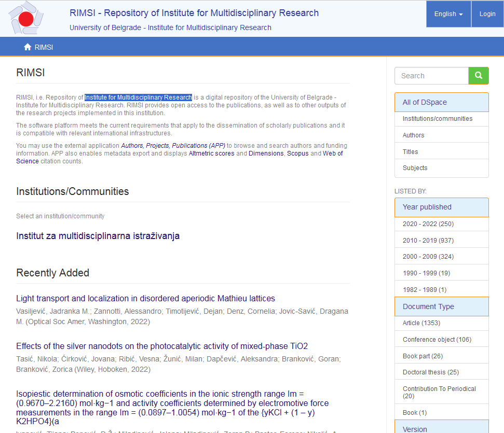Open the English language dropdown
The image size is (504, 433).
[x=448, y=14]
